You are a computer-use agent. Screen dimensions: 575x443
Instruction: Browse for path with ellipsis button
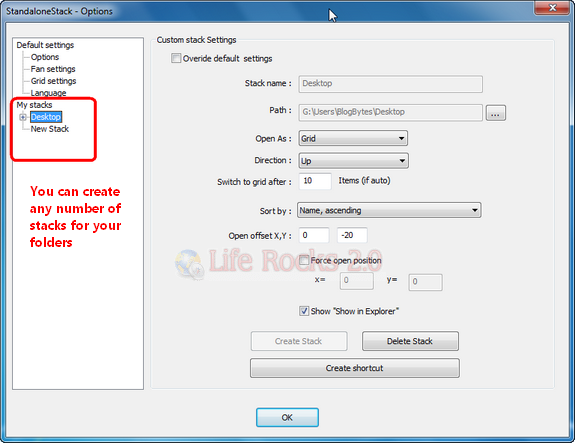(495, 113)
